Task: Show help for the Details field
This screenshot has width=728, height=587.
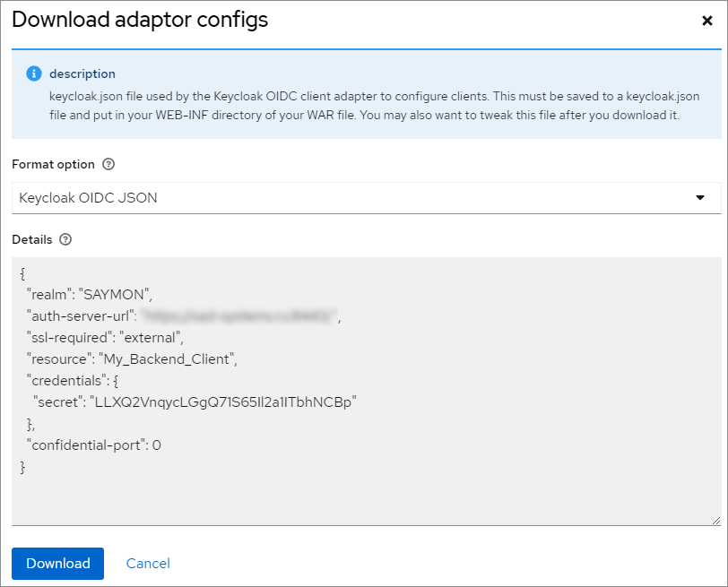Action: pos(65,239)
